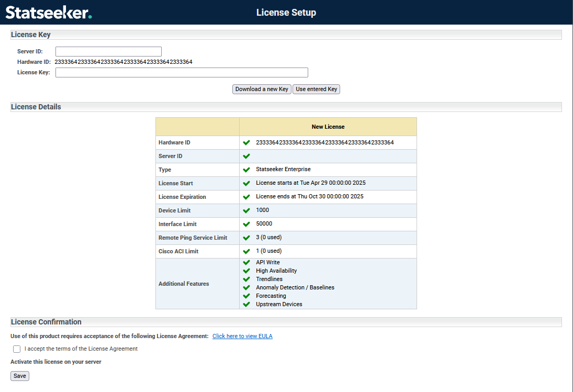Image resolution: width=573 pixels, height=392 pixels.
Task: Click Activate this license on your server text
Action: click(56, 362)
